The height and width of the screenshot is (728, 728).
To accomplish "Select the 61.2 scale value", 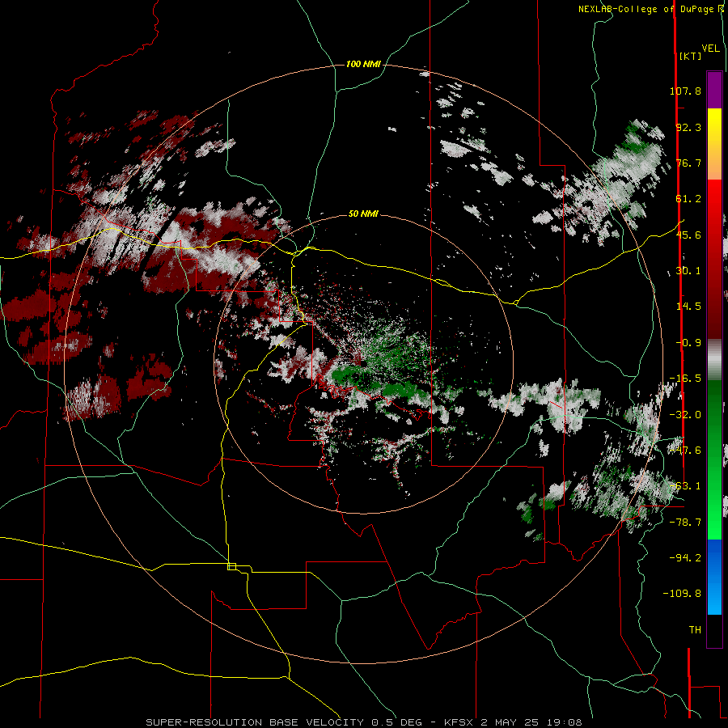I will pyautogui.click(x=688, y=199).
